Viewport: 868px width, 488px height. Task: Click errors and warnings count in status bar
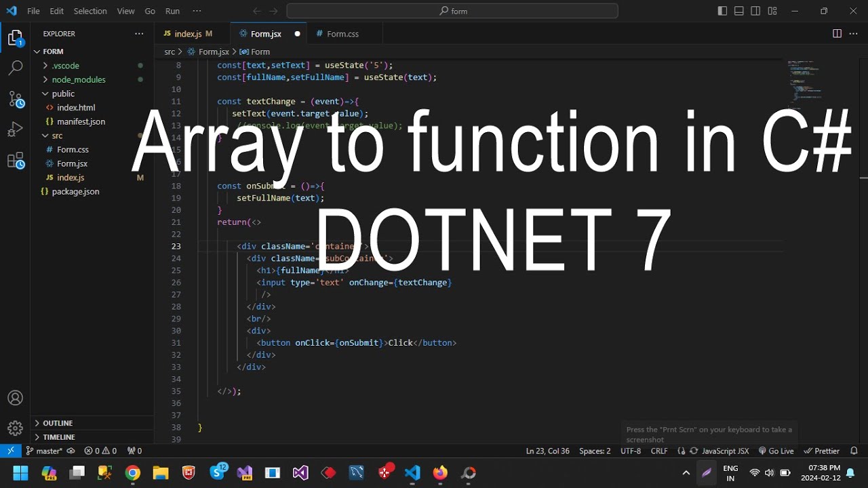(100, 451)
